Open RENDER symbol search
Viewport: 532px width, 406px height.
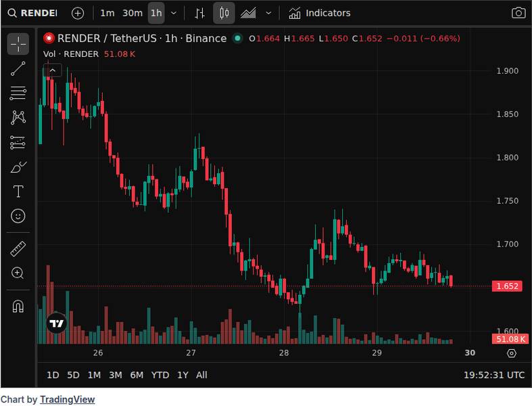coord(32,14)
